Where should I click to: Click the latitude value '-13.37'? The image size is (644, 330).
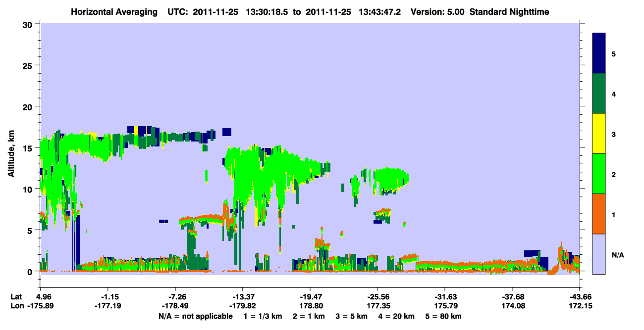[x=242, y=297]
